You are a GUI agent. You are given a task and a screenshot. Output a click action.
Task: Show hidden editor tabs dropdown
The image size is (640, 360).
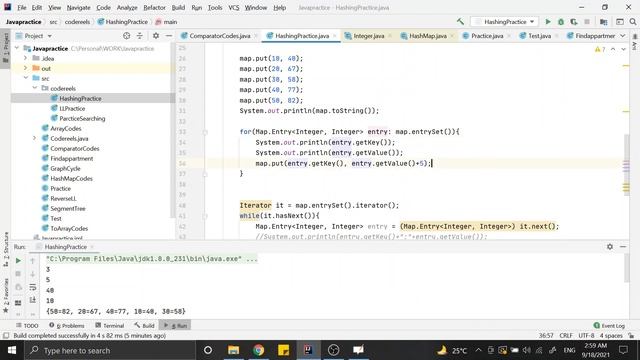pyautogui.click(x=622, y=36)
